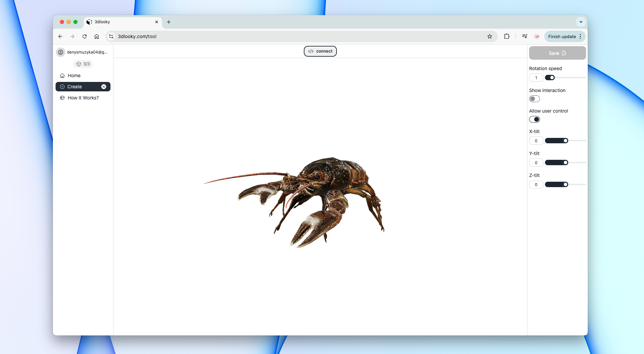Viewport: 644px width, 354px height.
Task: Open How It Works? page
Action: (x=83, y=98)
